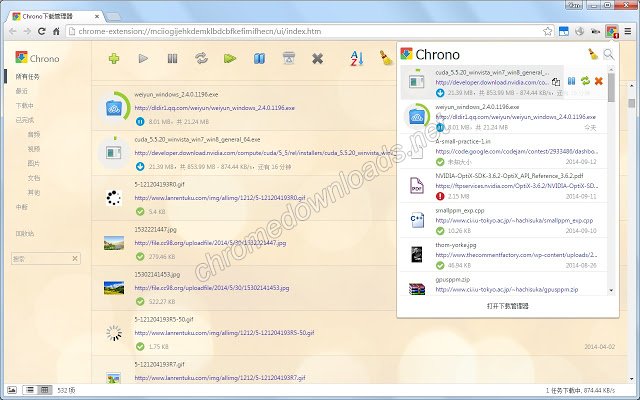
Task: Click the Chrono extension icon in the Chrome toolbar
Action: pyautogui.click(x=611, y=31)
